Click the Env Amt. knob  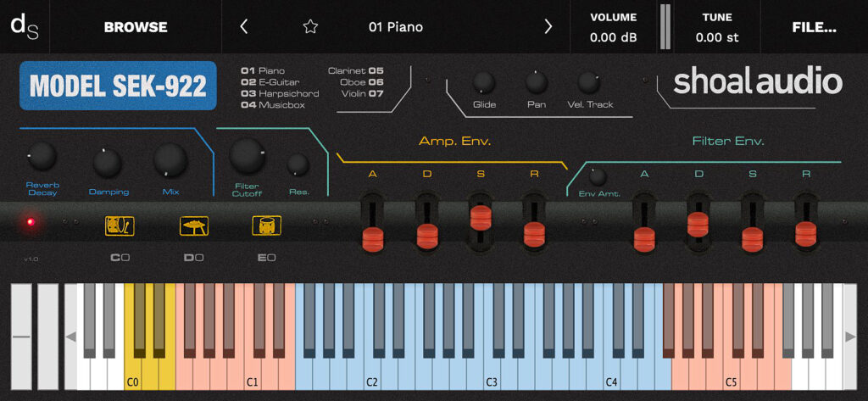598,176
